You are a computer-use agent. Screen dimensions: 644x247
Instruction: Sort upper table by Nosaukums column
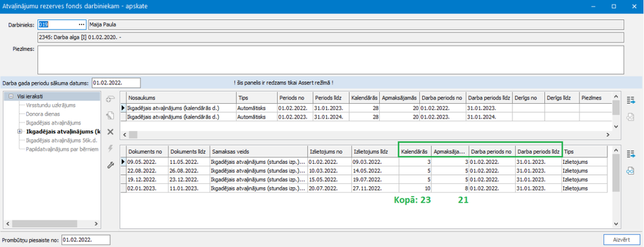point(181,98)
